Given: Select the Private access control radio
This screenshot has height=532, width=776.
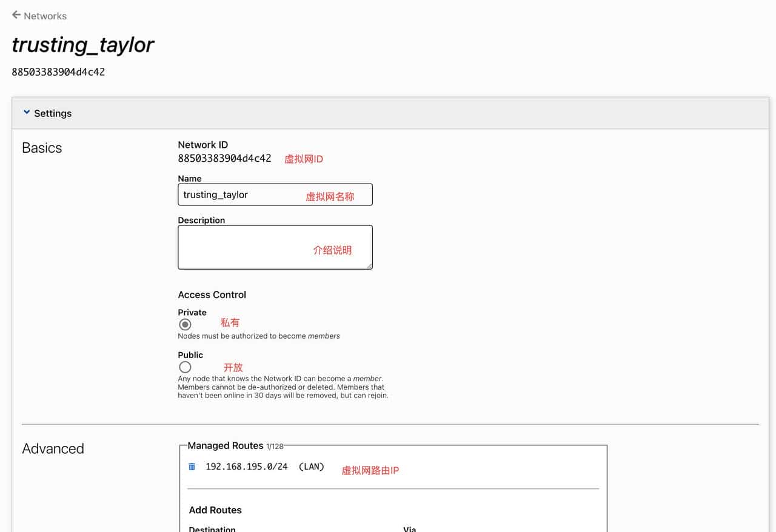Looking at the screenshot, I should pos(185,325).
